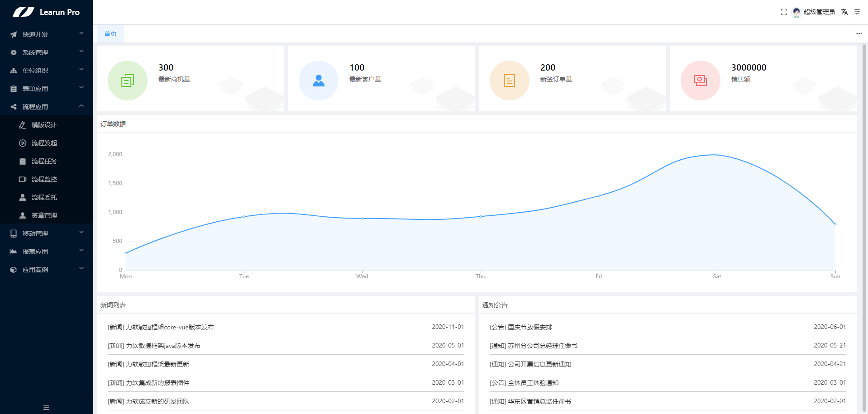Open the language translation icon

click(x=844, y=12)
